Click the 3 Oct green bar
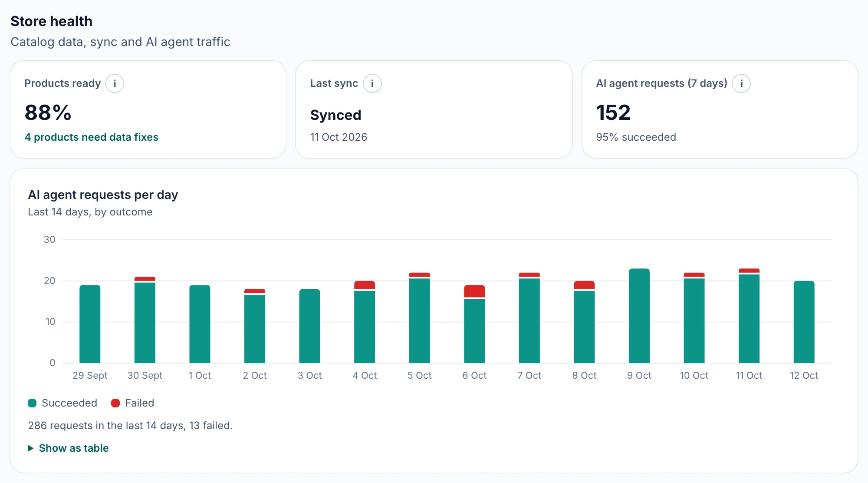This screenshot has height=483, width=868. pos(309,326)
